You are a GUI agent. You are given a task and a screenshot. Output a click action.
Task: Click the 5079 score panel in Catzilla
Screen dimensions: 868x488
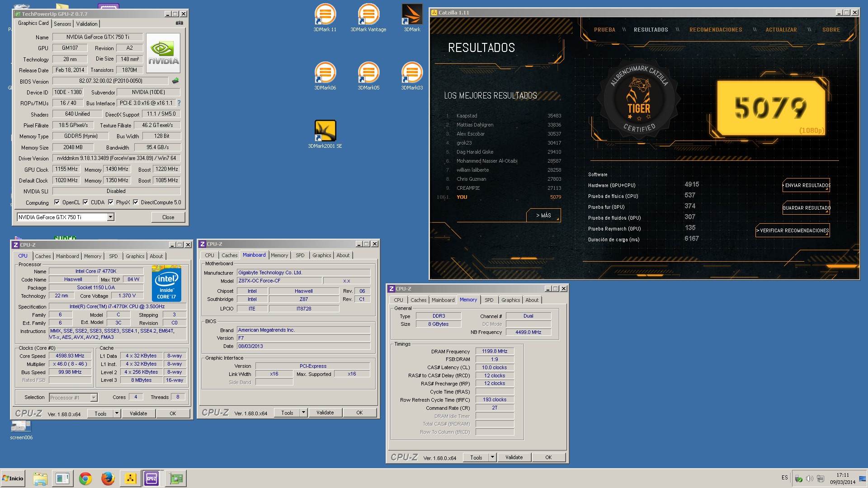point(771,108)
